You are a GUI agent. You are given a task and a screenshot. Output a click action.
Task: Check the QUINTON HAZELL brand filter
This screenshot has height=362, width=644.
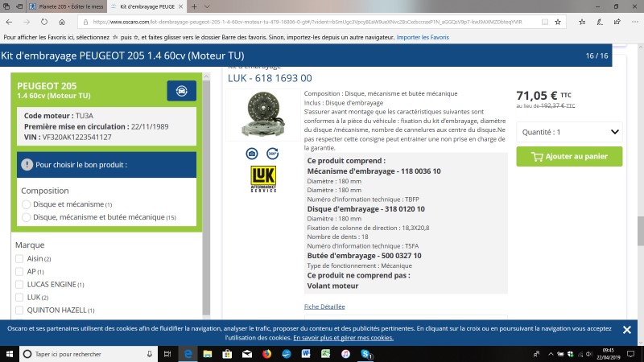pos(19,310)
